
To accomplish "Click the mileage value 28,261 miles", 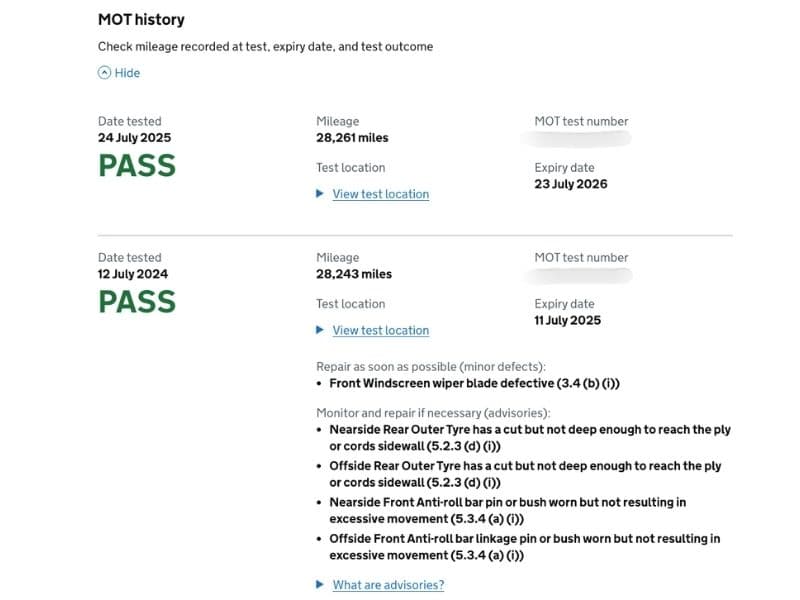I will (351, 137).
